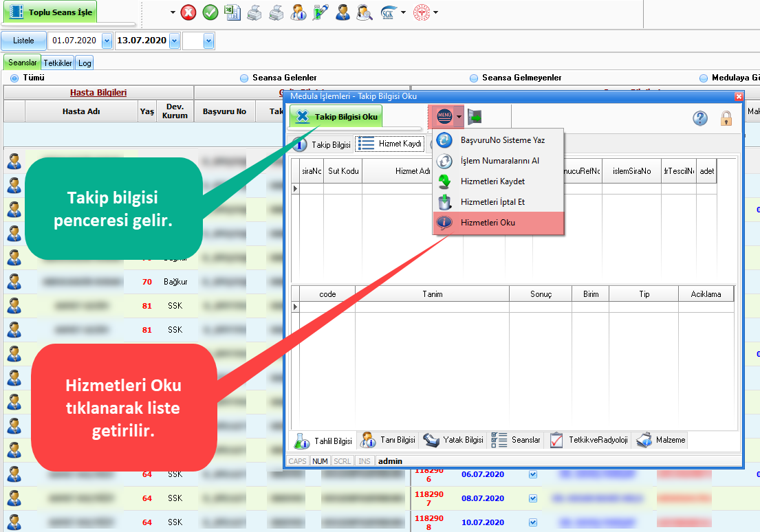Click the red MENÜ icon in Medula dialog
The image size is (760, 532).
pyautogui.click(x=444, y=116)
